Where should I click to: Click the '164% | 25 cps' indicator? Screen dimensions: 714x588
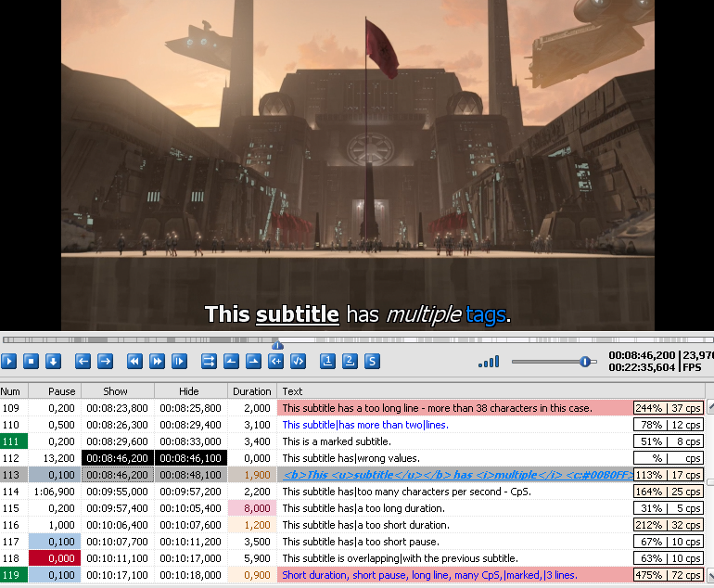coord(669,492)
